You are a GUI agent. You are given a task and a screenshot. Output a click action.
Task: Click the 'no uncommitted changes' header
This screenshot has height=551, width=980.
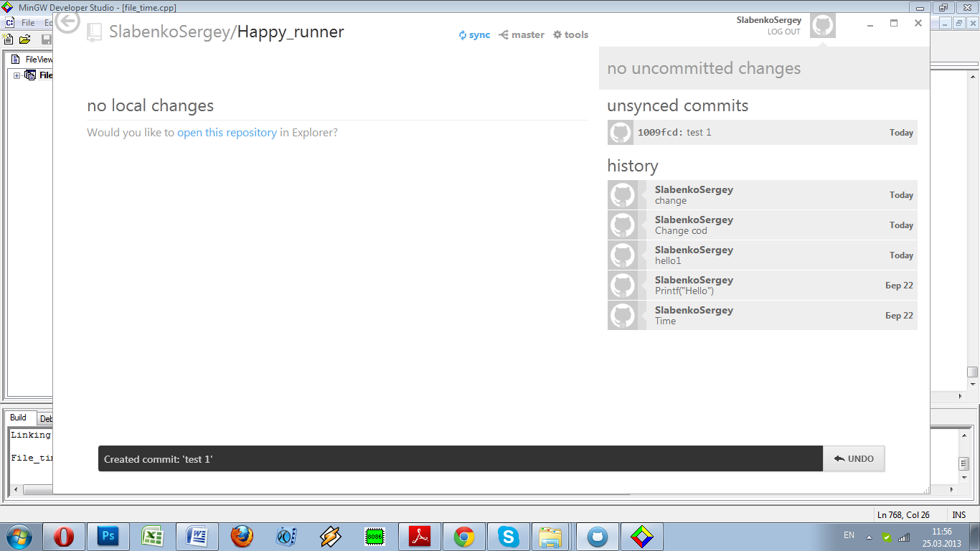[x=764, y=68]
